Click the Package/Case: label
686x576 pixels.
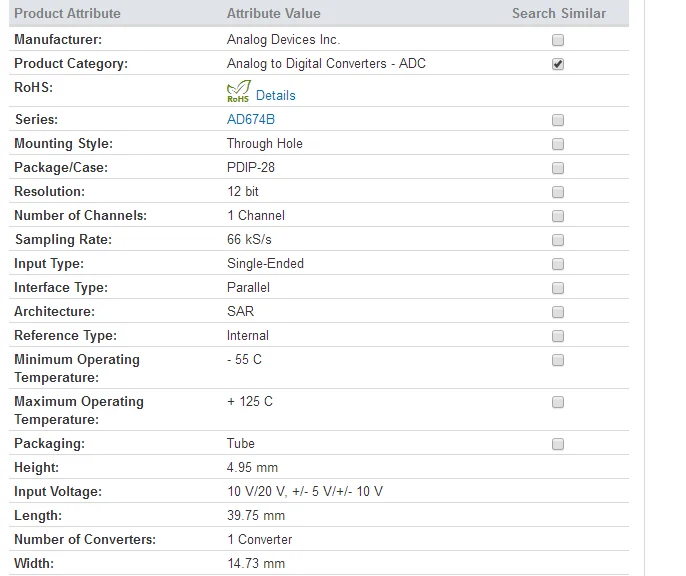click(x=61, y=168)
